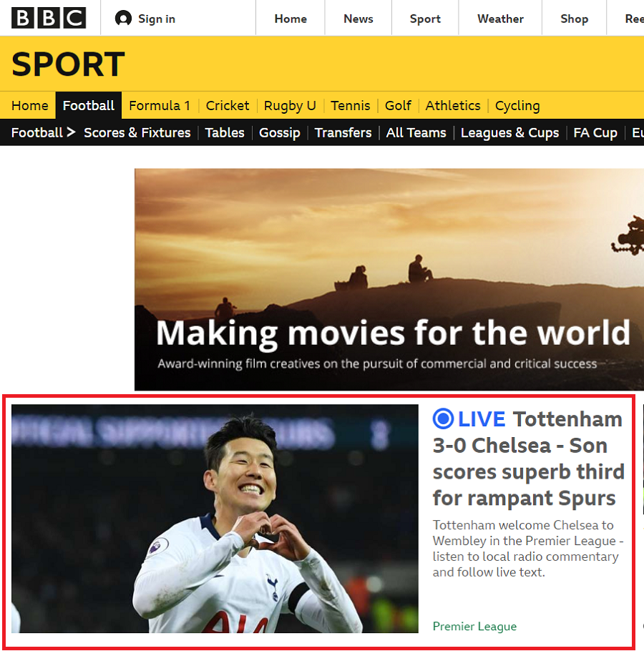Select the Football sport tab
Screen dimensions: 644x651
89,105
